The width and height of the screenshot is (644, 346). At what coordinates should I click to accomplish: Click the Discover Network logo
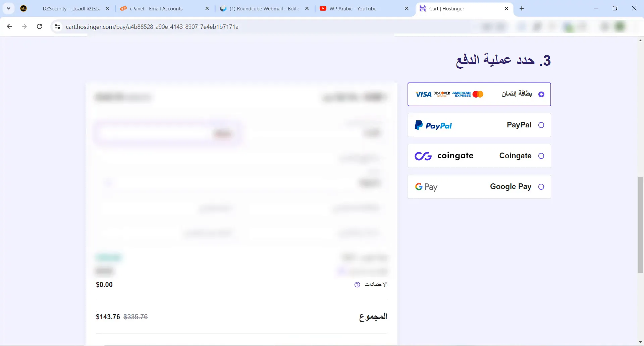[x=442, y=94]
